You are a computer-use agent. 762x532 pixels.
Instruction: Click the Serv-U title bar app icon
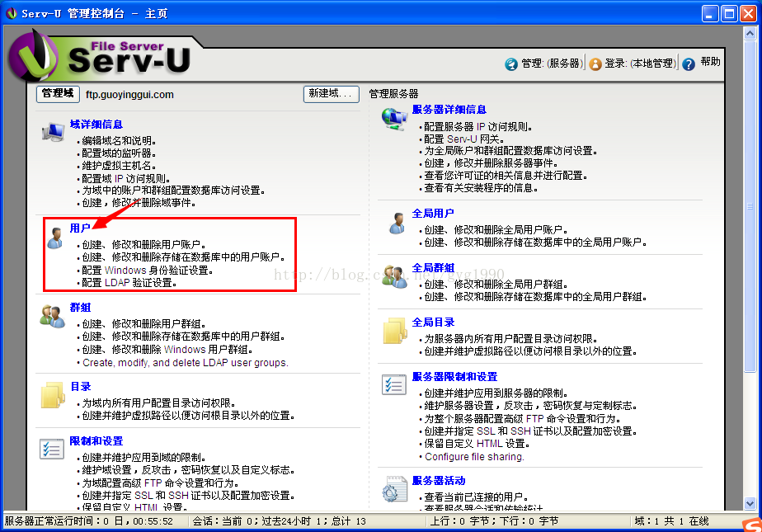point(12,13)
